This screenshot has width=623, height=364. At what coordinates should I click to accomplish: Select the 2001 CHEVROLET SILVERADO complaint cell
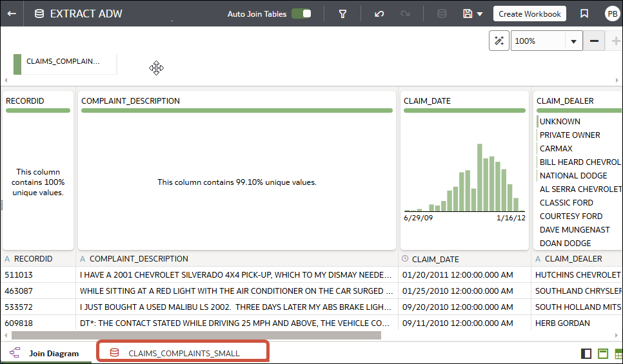237,274
